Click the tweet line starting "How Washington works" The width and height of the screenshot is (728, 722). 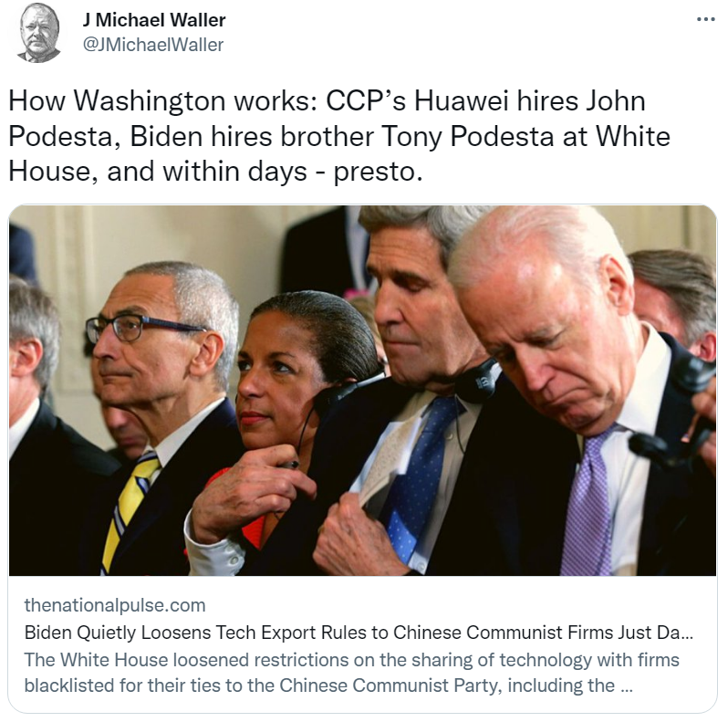(x=327, y=100)
